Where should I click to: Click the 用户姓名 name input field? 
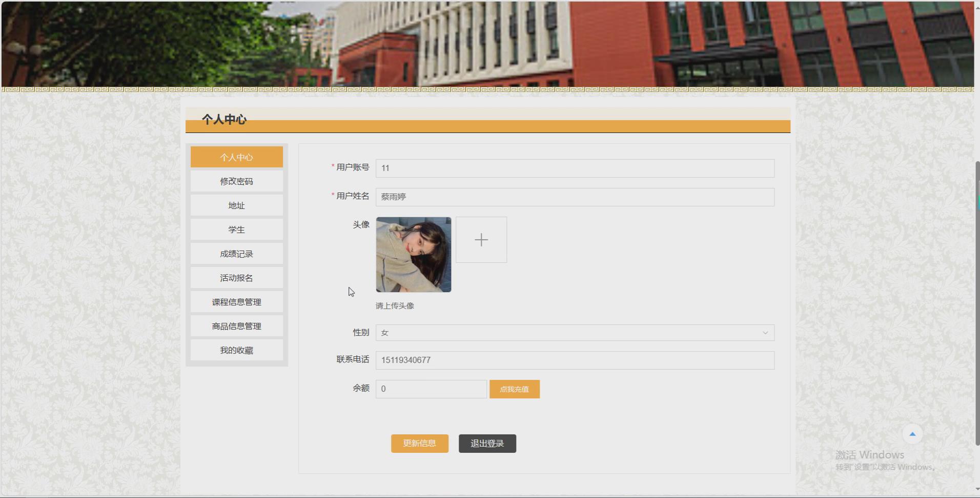[574, 197]
